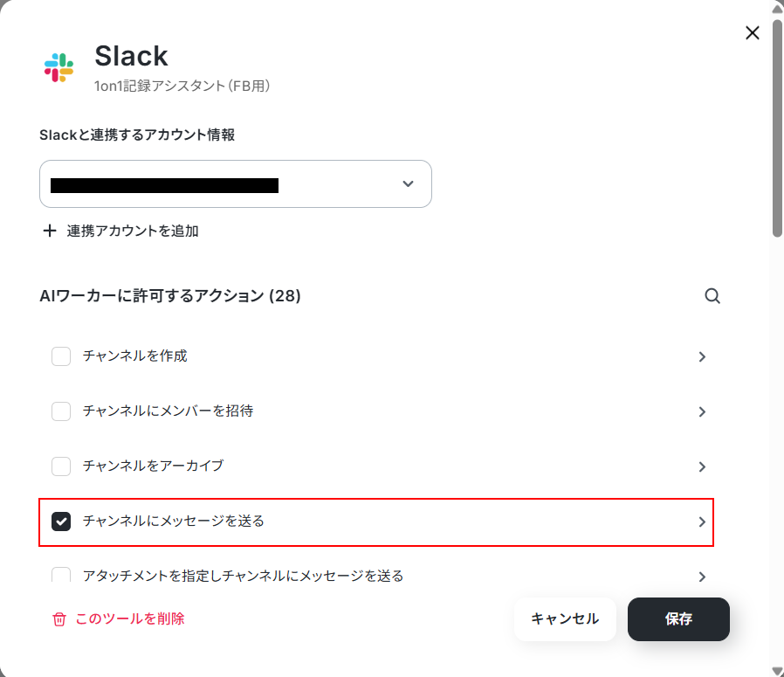
Task: Expand チャンネルを作成 details chevron
Action: [702, 356]
